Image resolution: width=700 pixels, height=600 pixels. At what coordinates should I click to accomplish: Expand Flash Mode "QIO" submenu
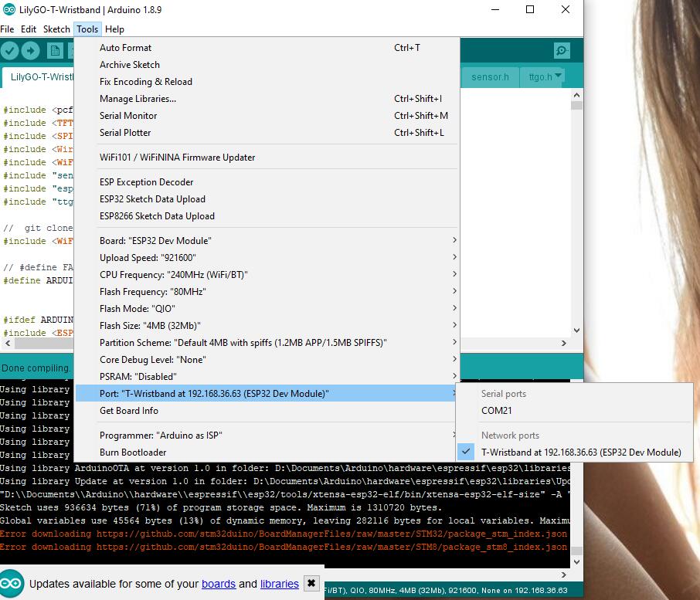[x=267, y=308]
